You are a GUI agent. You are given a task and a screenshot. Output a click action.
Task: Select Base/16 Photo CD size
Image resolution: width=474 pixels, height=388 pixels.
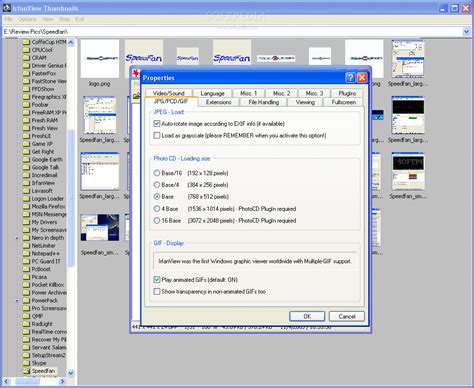[157, 173]
